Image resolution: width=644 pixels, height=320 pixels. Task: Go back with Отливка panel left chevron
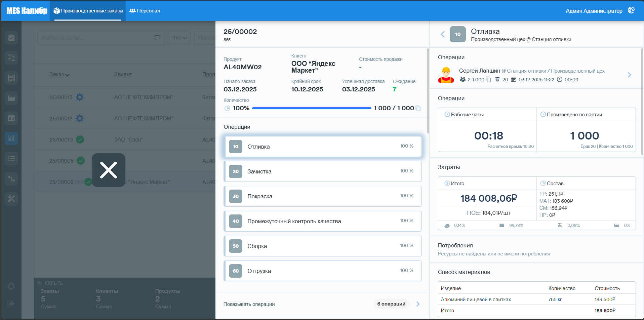[443, 34]
